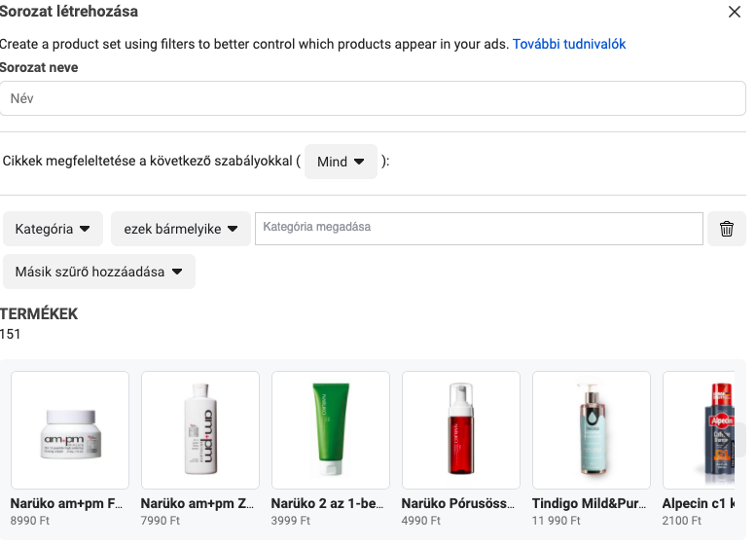
Task: Open the ezek bármelyike condition dropdown
Action: pos(181,229)
